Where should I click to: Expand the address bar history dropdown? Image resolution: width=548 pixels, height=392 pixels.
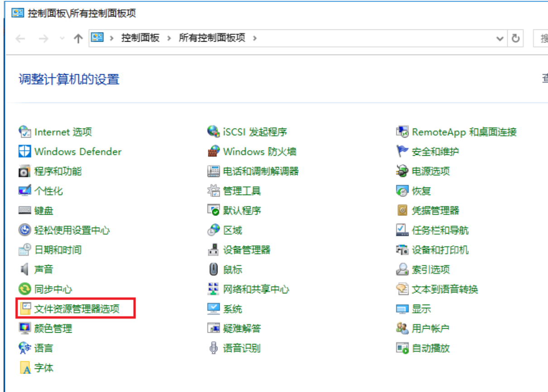point(500,38)
